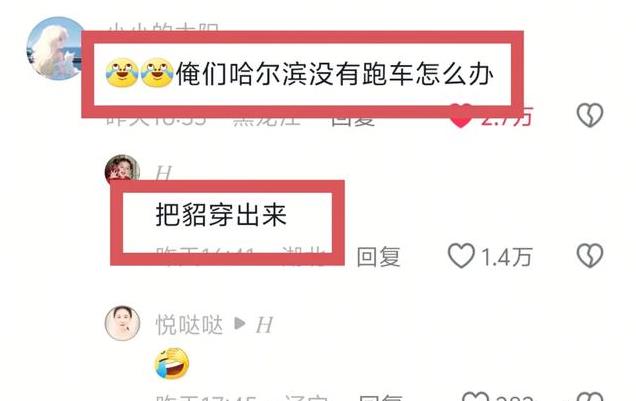
Task: Tap the H after 悦哒哒's arrow
Action: point(264,325)
